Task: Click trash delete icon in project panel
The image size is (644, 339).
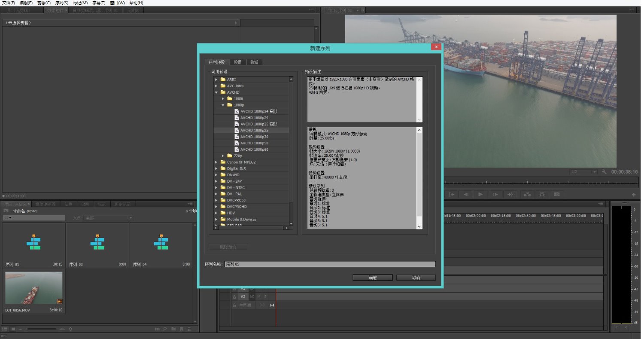Action: click(189, 329)
